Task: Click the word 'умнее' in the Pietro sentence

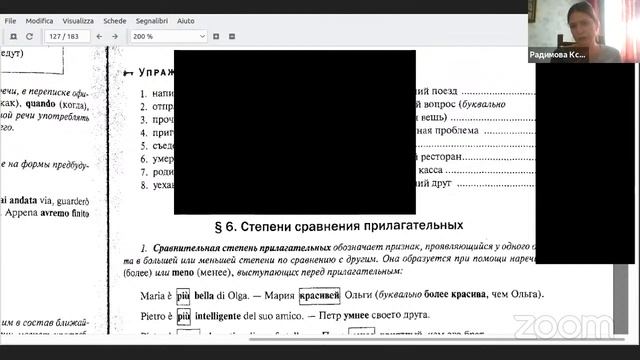Action: coord(356,315)
